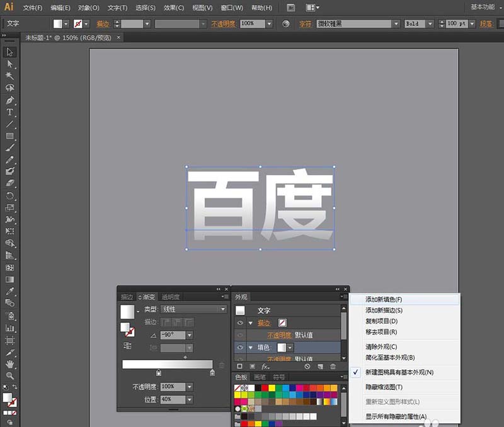Select the Eyedropper tool
The height and width of the screenshot is (427, 504).
coord(9,292)
